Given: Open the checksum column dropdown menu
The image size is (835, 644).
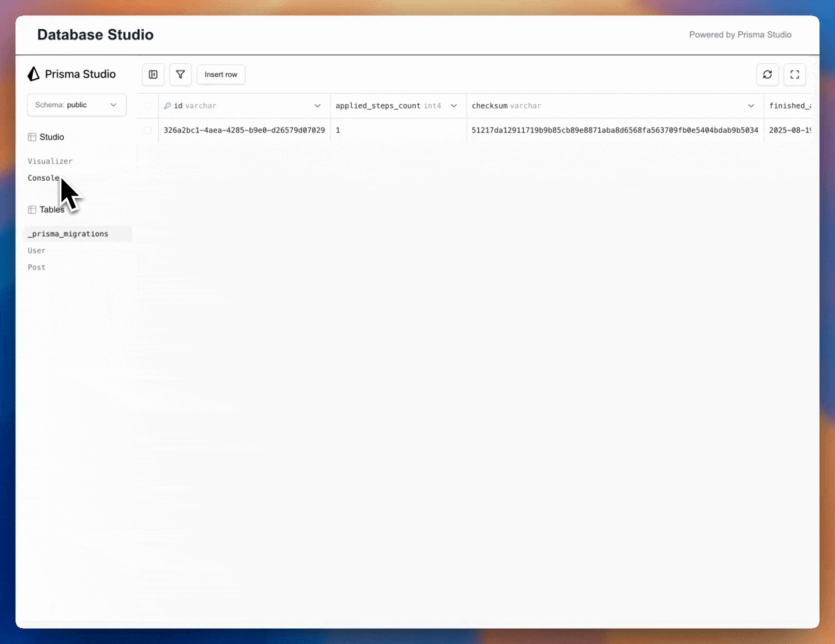Looking at the screenshot, I should click(x=751, y=106).
